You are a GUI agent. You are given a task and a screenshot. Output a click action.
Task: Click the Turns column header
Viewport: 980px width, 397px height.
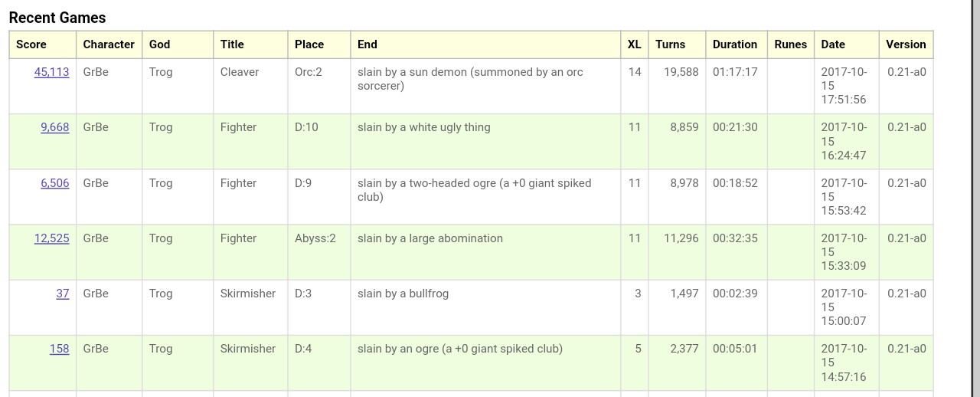pyautogui.click(x=670, y=44)
